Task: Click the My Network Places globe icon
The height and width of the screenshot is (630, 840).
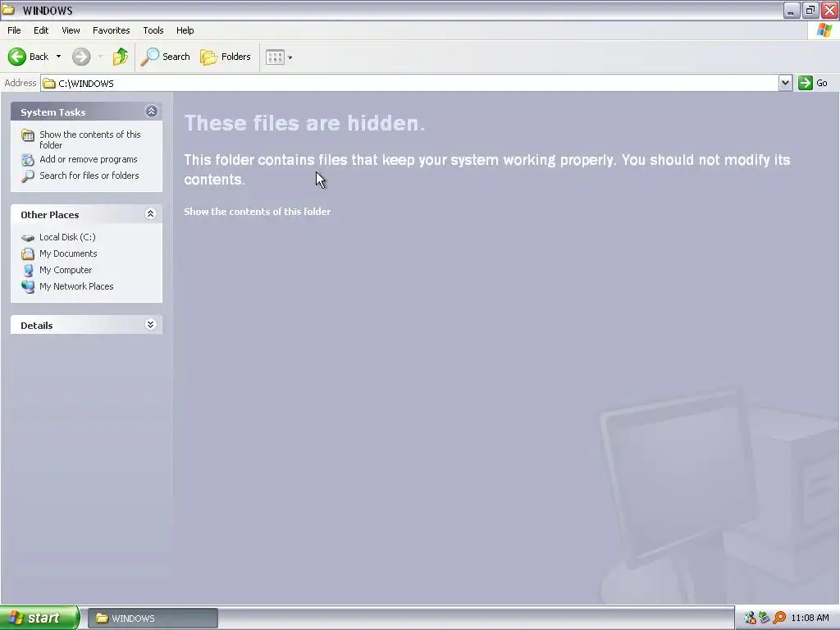Action: click(x=28, y=286)
